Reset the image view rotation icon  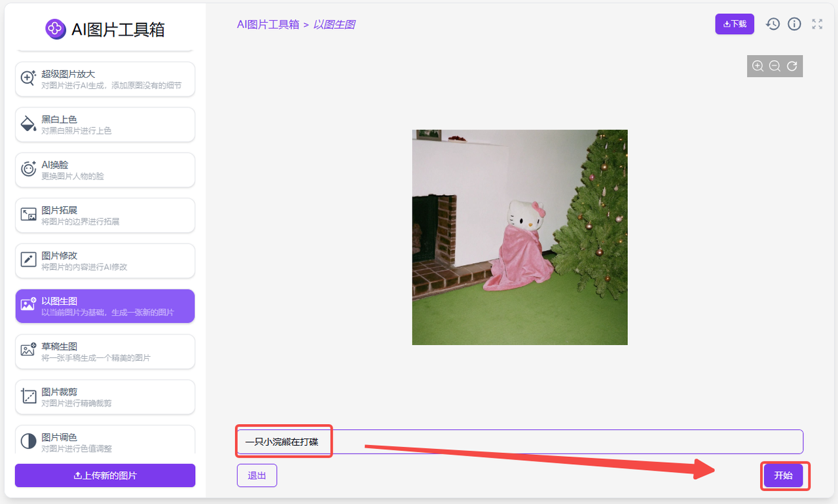pos(792,66)
